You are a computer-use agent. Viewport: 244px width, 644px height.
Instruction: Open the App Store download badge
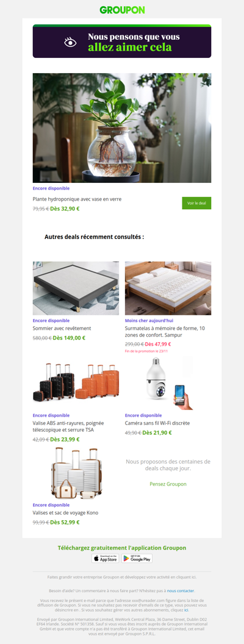(105, 558)
